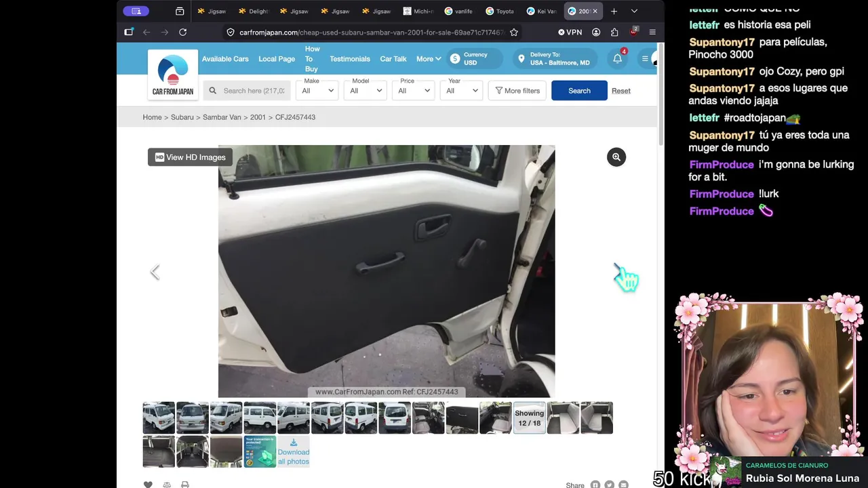Open Testimonials in the nav
The image size is (868, 488).
click(x=350, y=59)
